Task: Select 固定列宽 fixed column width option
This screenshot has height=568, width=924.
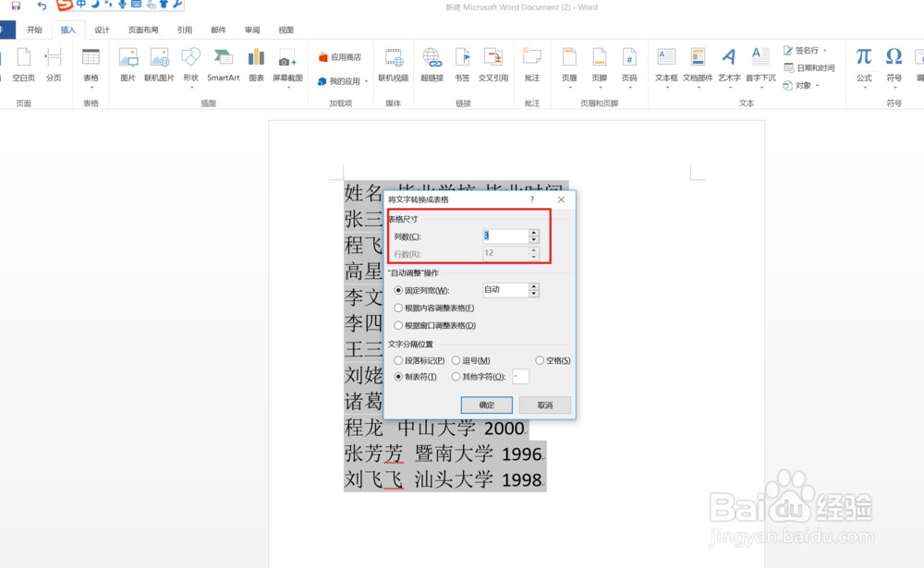Action: pyautogui.click(x=422, y=291)
